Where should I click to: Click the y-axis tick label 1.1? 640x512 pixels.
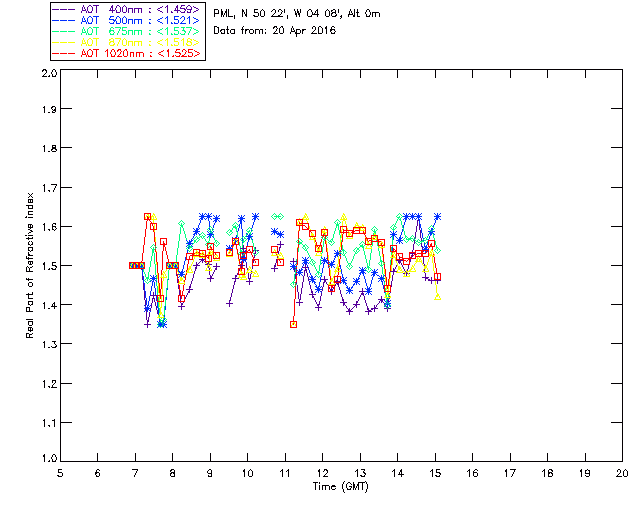(49, 423)
